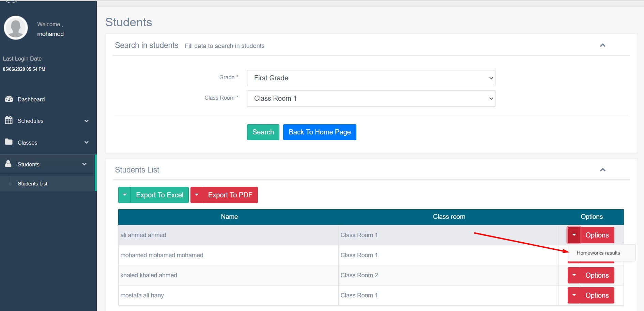644x311 pixels.
Task: Click the Back To Home Page button
Action: (x=319, y=132)
